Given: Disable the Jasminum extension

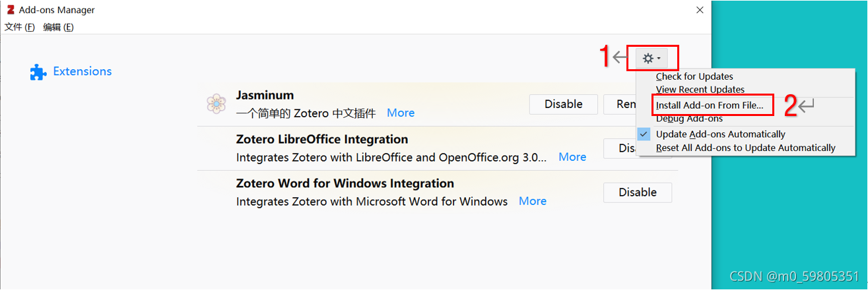Looking at the screenshot, I should [563, 104].
